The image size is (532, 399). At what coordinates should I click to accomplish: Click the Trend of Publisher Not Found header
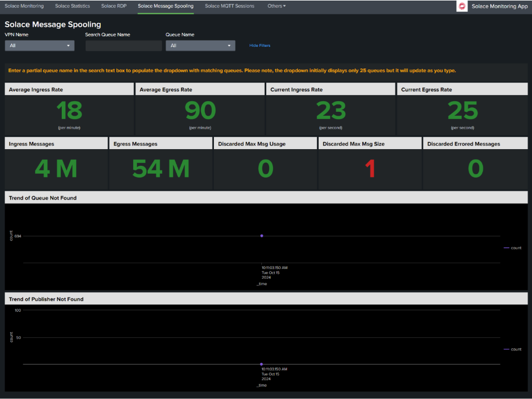(46, 299)
